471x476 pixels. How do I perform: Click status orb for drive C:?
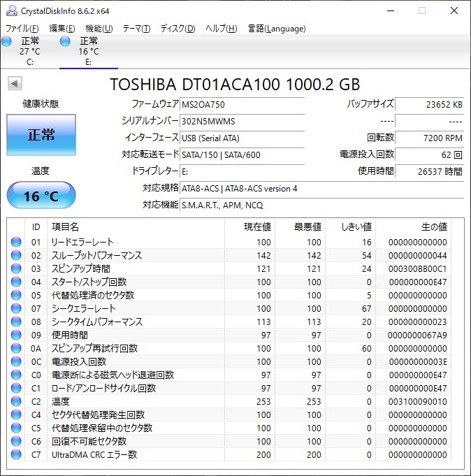click(x=6, y=42)
